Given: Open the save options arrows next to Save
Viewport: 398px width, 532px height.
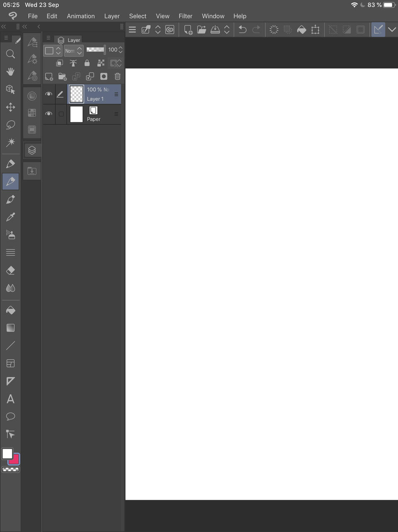Looking at the screenshot, I should coord(227,29).
